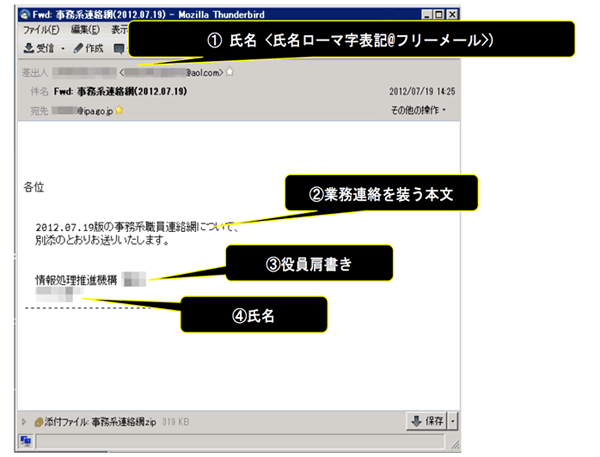Click the chat bubble toolbar icon
The width and height of the screenshot is (600, 457).
coord(119,49)
